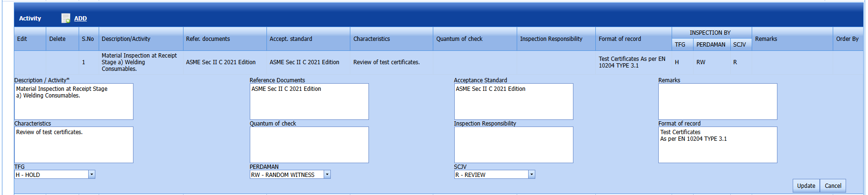Select the Characteristics text area
The width and height of the screenshot is (868, 195).
(x=74, y=145)
